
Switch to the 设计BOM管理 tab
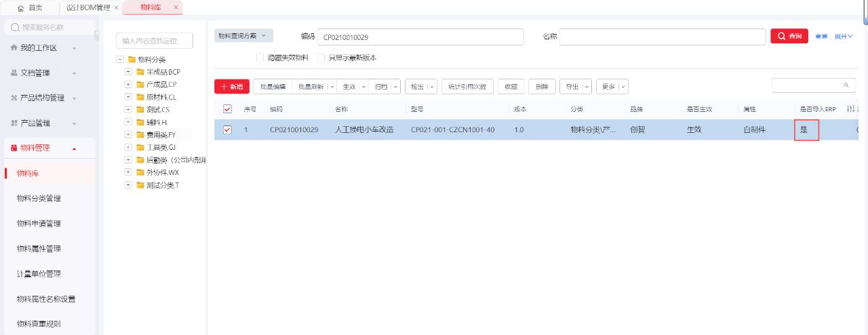point(87,7)
